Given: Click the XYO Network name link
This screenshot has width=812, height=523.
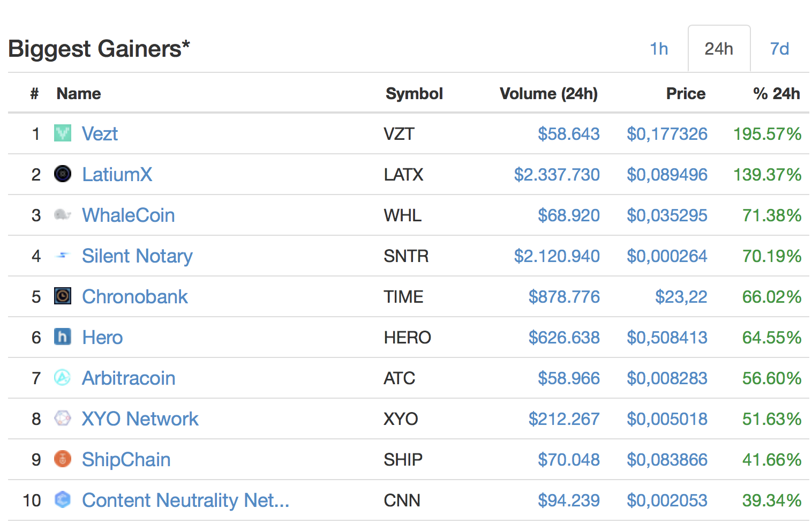Looking at the screenshot, I should pyautogui.click(x=140, y=419).
